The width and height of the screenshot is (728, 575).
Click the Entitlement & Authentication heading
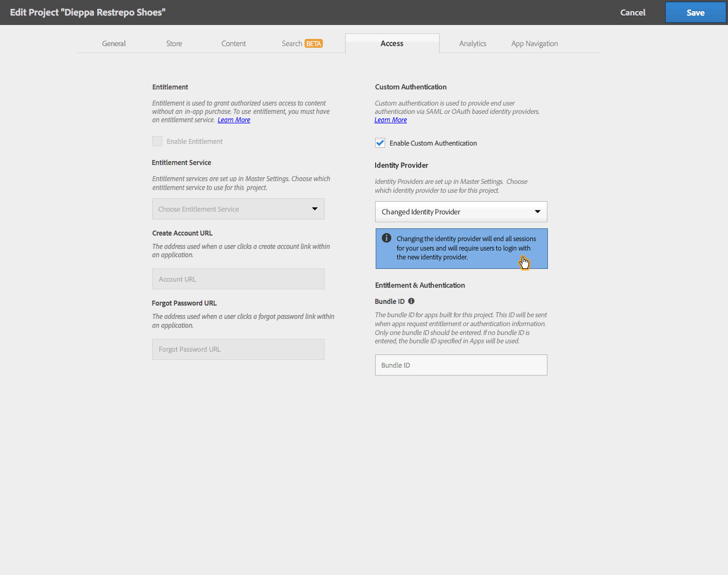[420, 285]
